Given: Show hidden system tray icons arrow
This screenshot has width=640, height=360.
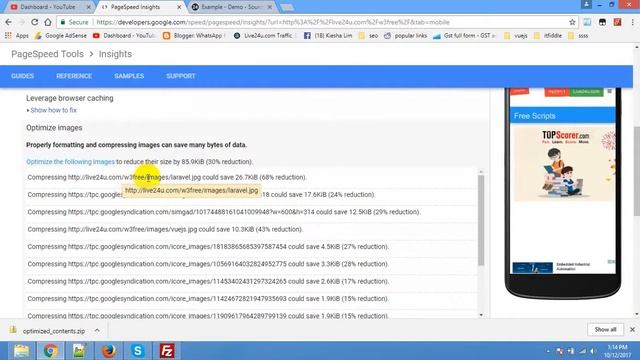Looking at the screenshot, I should (x=548, y=351).
